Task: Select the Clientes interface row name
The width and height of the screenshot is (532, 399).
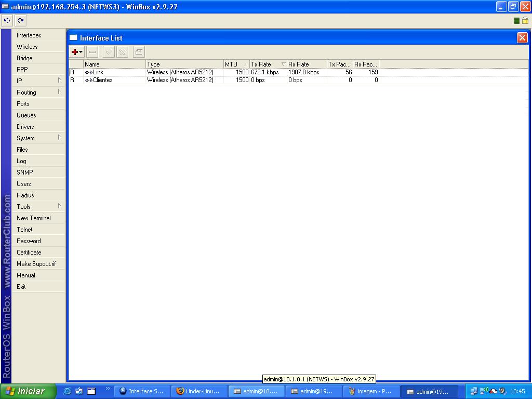Action: point(103,80)
